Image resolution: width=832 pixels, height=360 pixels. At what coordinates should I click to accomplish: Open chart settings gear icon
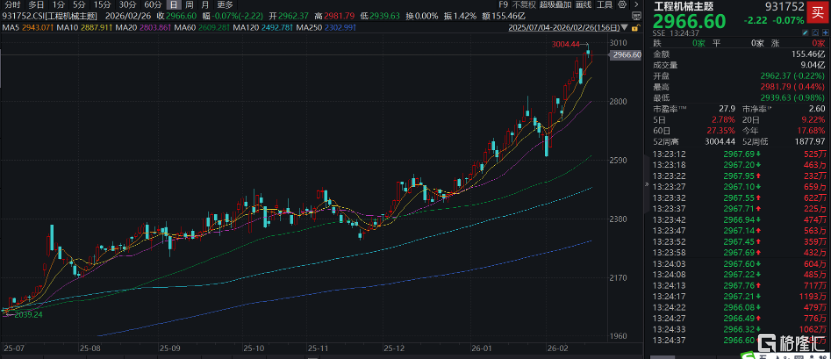[x=622, y=4]
